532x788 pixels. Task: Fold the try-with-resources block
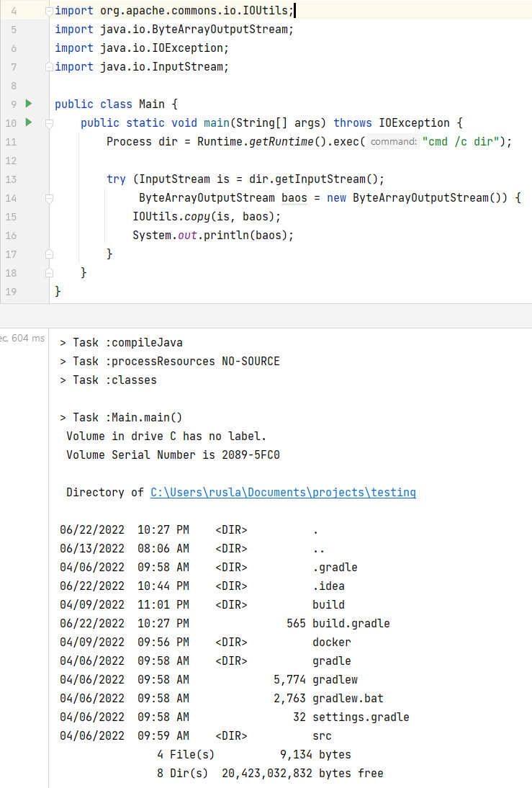pos(49,198)
